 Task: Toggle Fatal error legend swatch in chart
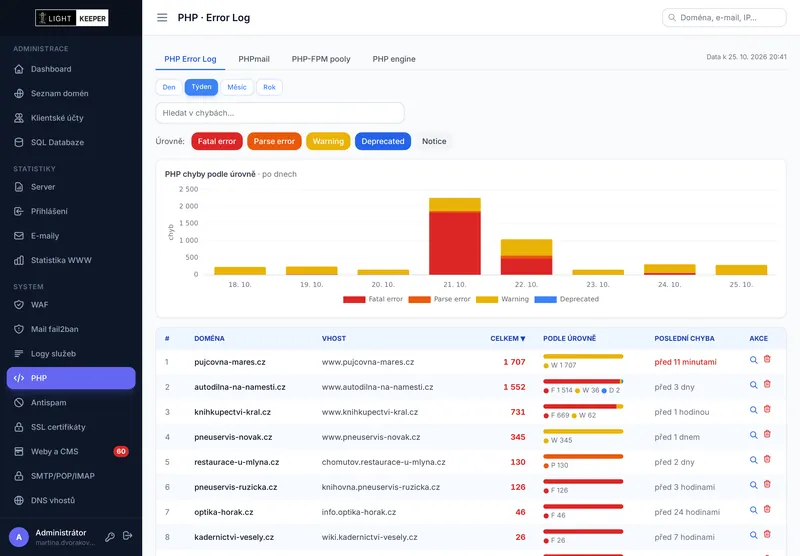point(354,299)
